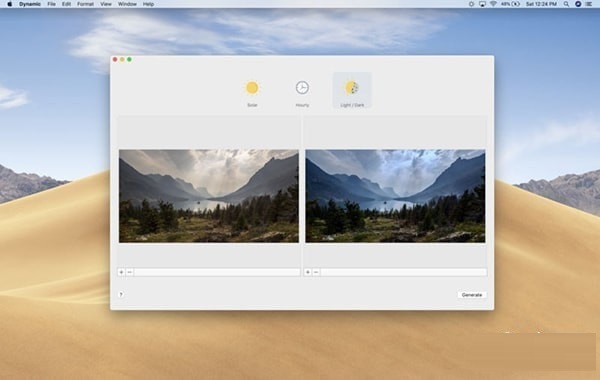Viewport: 600px width, 380px height.
Task: Open the File menu
Action: pyautogui.click(x=51, y=4)
